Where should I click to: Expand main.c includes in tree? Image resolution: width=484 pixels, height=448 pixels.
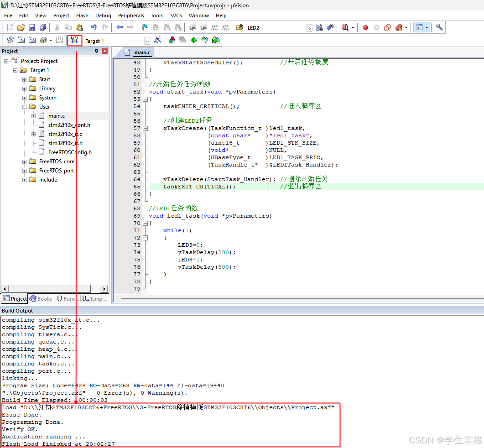tap(34, 116)
